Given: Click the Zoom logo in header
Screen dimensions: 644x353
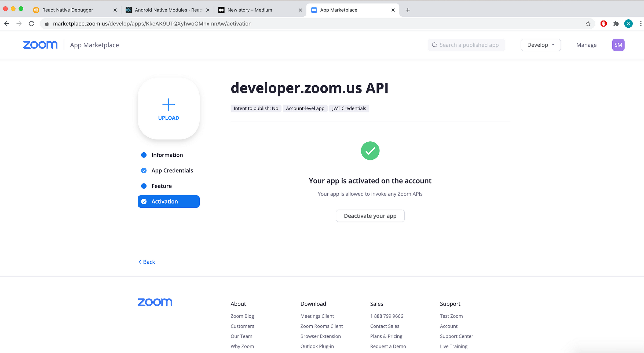Looking at the screenshot, I should 40,45.
